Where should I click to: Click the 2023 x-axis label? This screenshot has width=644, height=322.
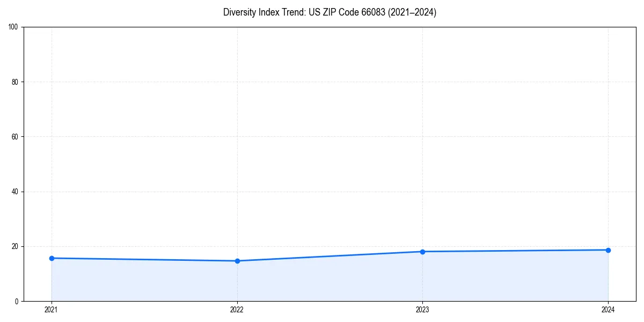tap(423, 309)
